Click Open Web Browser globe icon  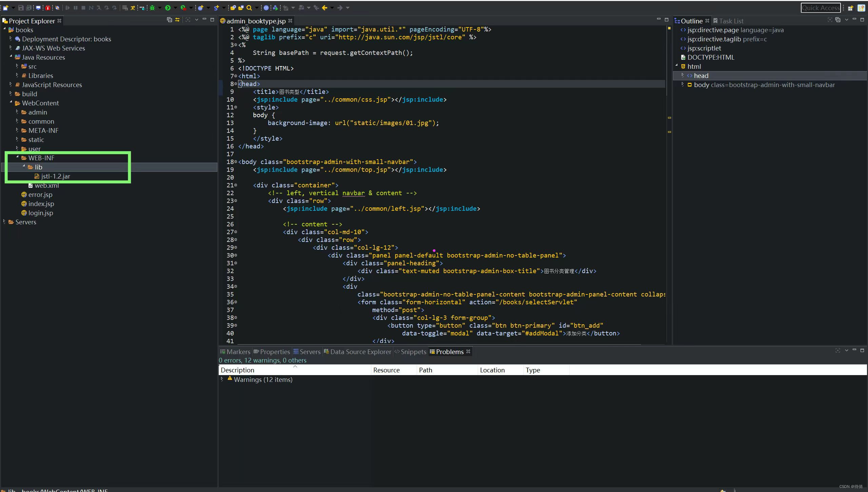pos(266,7)
